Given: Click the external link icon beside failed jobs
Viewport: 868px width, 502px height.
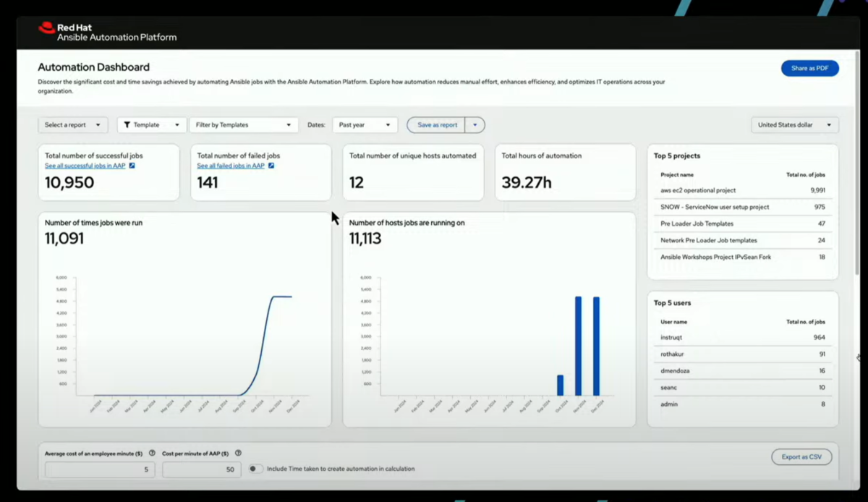Looking at the screenshot, I should click(271, 166).
